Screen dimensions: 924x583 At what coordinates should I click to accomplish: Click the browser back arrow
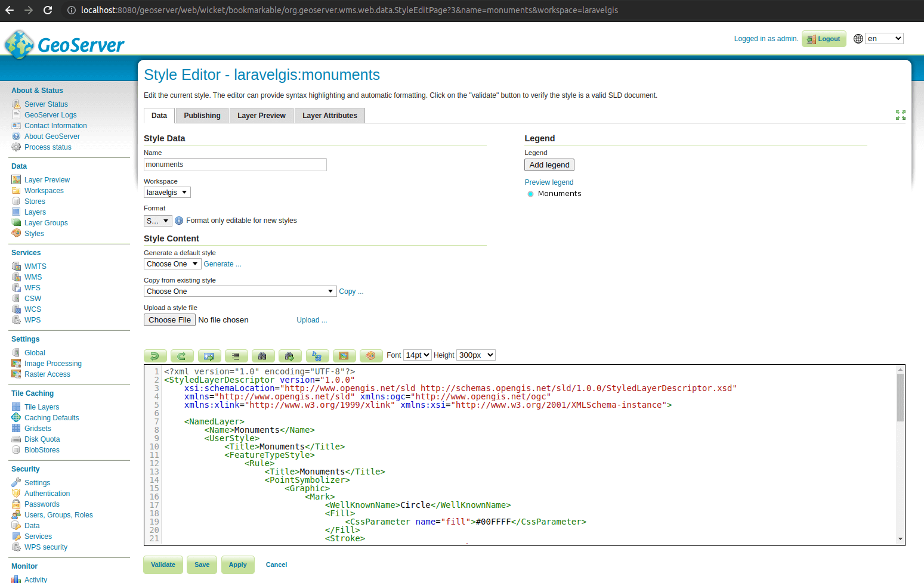(x=10, y=10)
